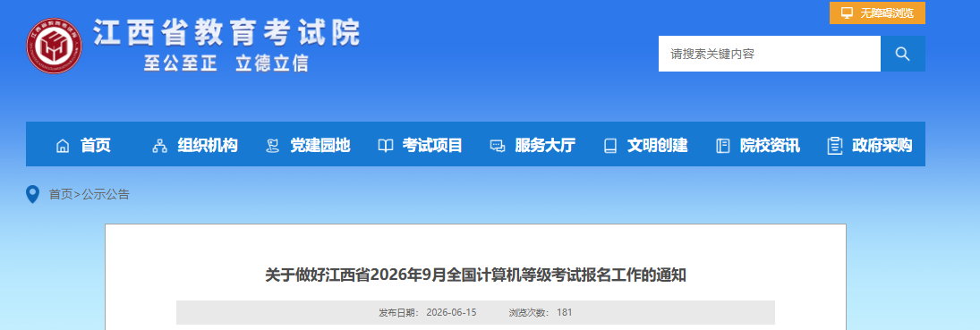This screenshot has width=980, height=330.
Task: Click the icon beside 党建园地
Action: (x=272, y=147)
